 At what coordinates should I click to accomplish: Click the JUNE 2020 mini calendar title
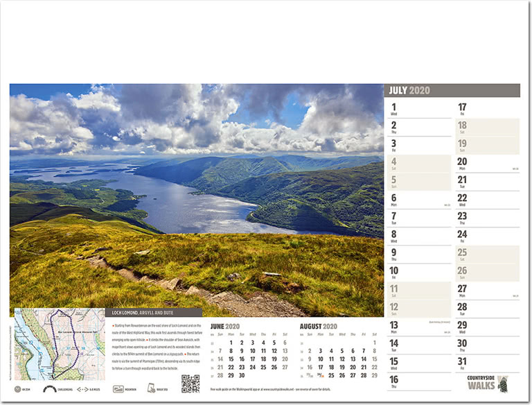pyautogui.click(x=225, y=327)
